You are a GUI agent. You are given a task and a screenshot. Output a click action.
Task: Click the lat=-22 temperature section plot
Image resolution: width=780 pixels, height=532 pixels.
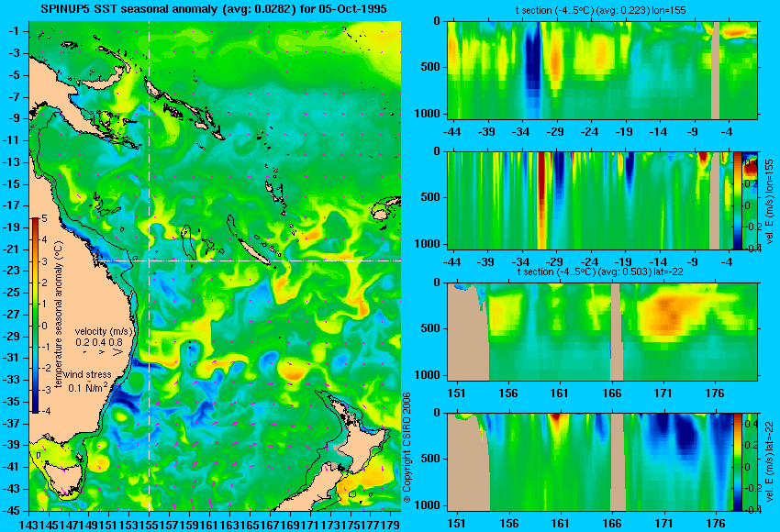[603, 332]
